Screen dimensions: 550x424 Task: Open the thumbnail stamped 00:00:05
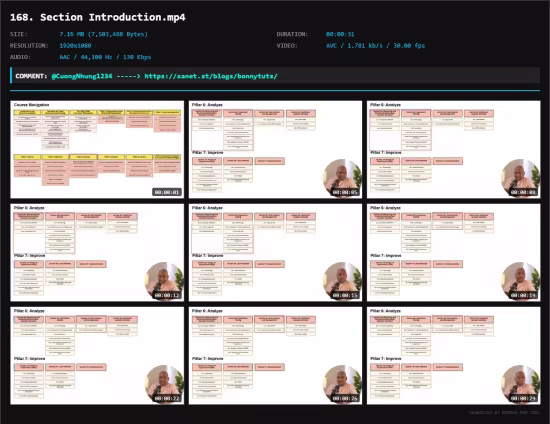point(275,149)
